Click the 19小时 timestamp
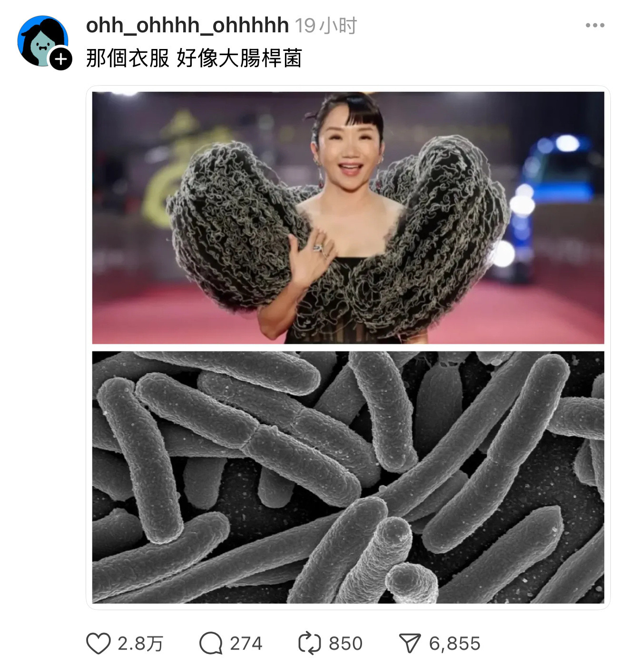Screen dimensions: 628x672 coord(325,26)
